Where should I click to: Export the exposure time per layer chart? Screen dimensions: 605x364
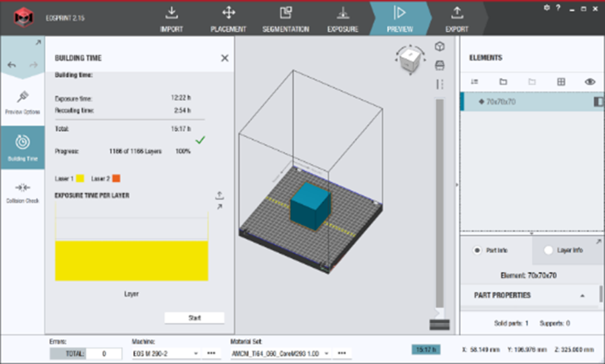pos(220,195)
